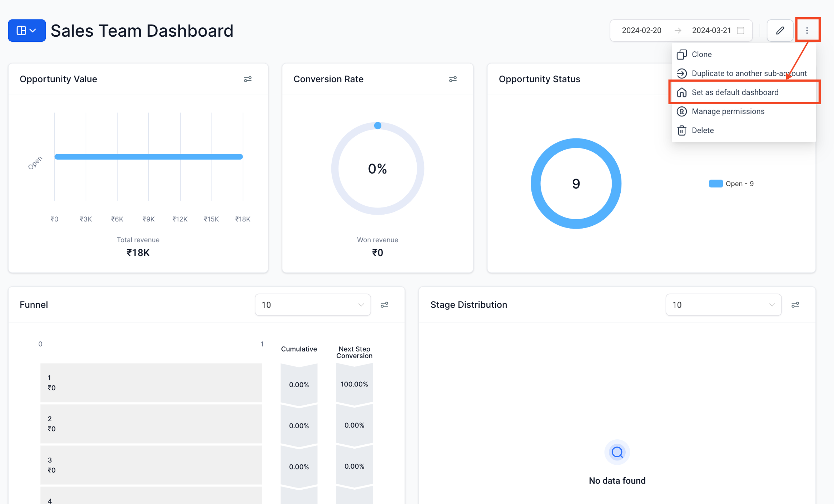Expand the Funnel pipeline dropdown showing 10

tap(313, 305)
